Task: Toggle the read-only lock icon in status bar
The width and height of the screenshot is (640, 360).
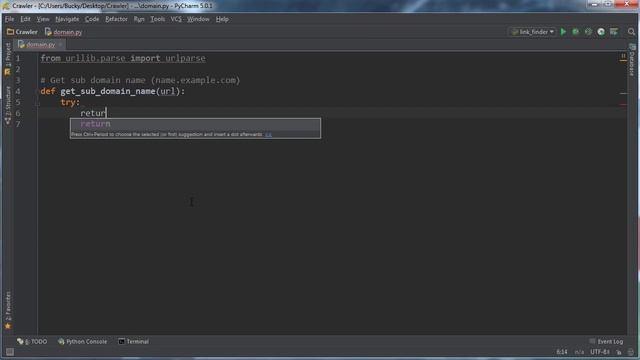Action: [619, 352]
